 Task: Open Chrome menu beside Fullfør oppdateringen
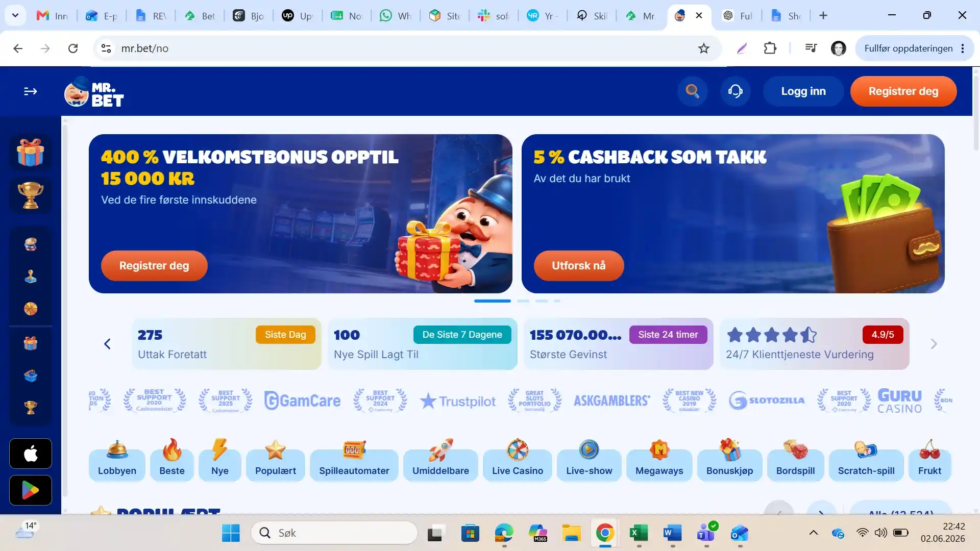coord(963,48)
